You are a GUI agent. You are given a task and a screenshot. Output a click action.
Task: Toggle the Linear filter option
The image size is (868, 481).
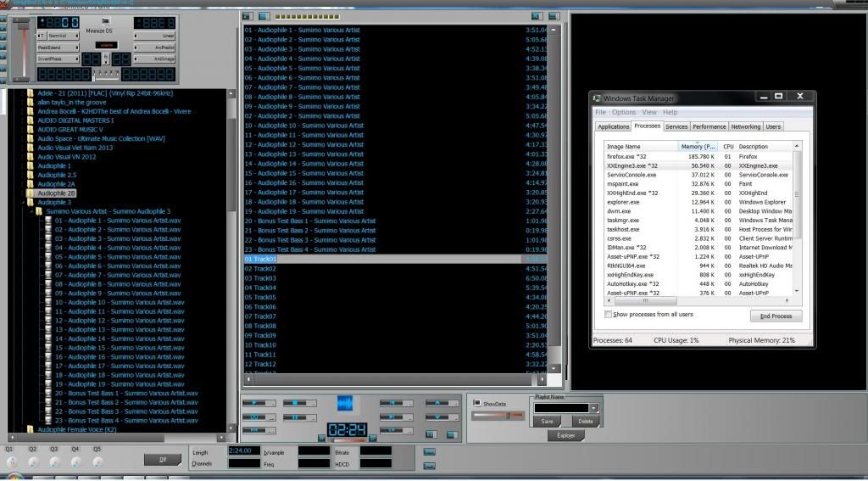[x=154, y=36]
